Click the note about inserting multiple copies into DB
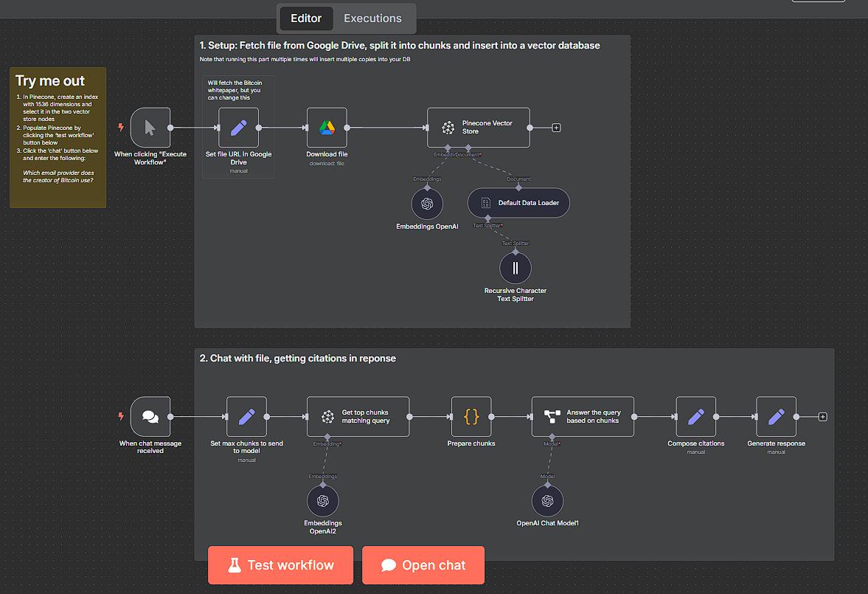Image resolution: width=868 pixels, height=594 pixels. (305, 59)
